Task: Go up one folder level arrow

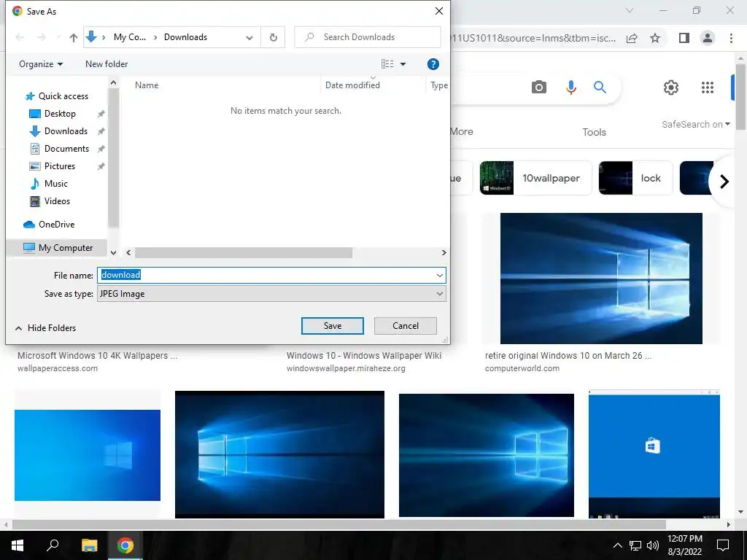Action: 74,38
